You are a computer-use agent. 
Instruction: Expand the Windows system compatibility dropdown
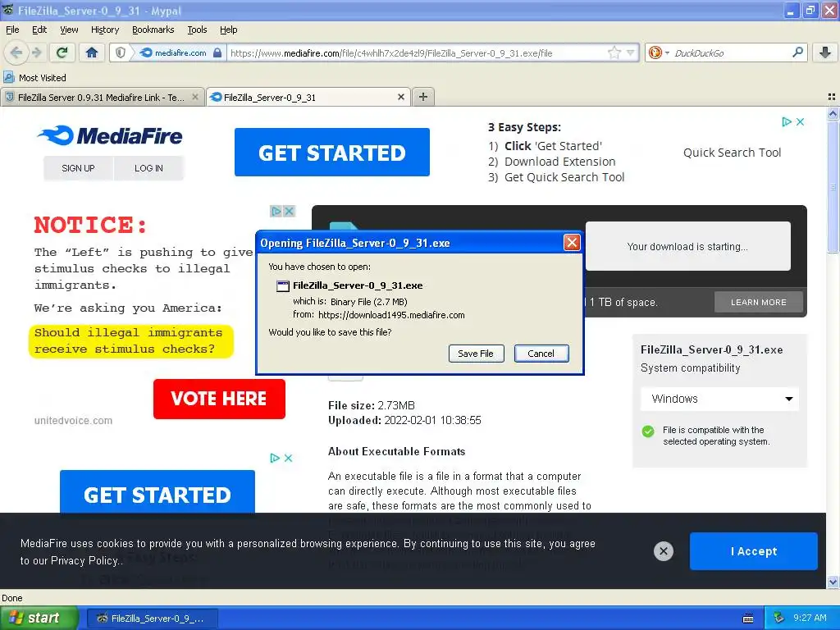(x=719, y=399)
